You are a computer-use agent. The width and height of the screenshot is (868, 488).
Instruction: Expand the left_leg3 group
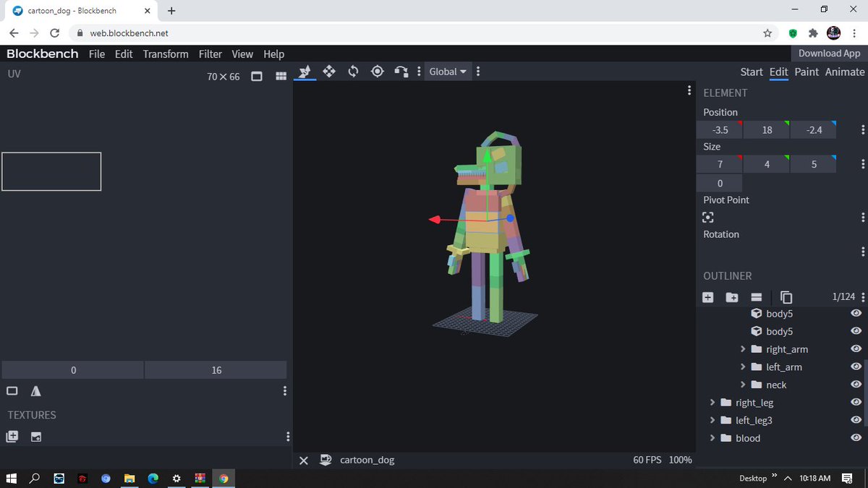[x=712, y=420]
